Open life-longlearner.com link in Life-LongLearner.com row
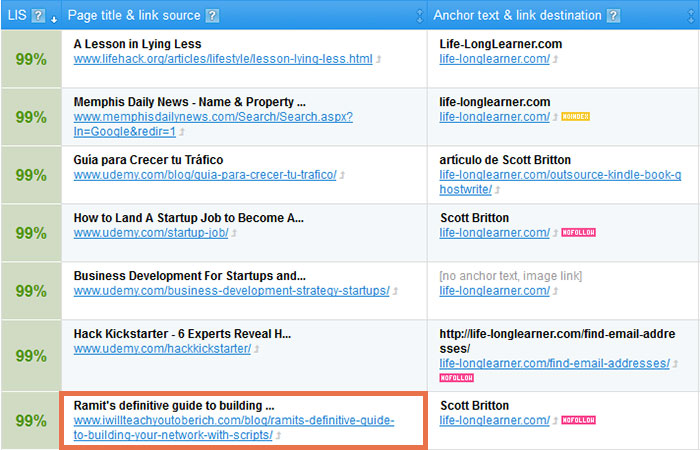 click(x=494, y=59)
